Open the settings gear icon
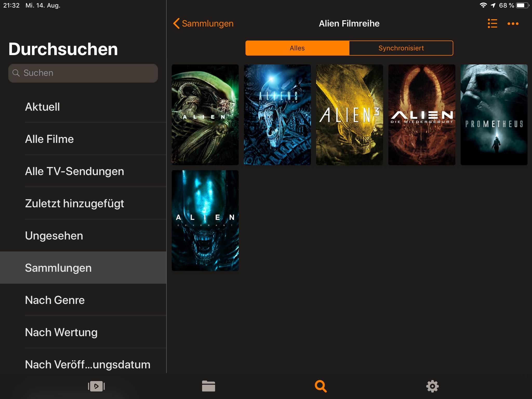 [x=432, y=386]
